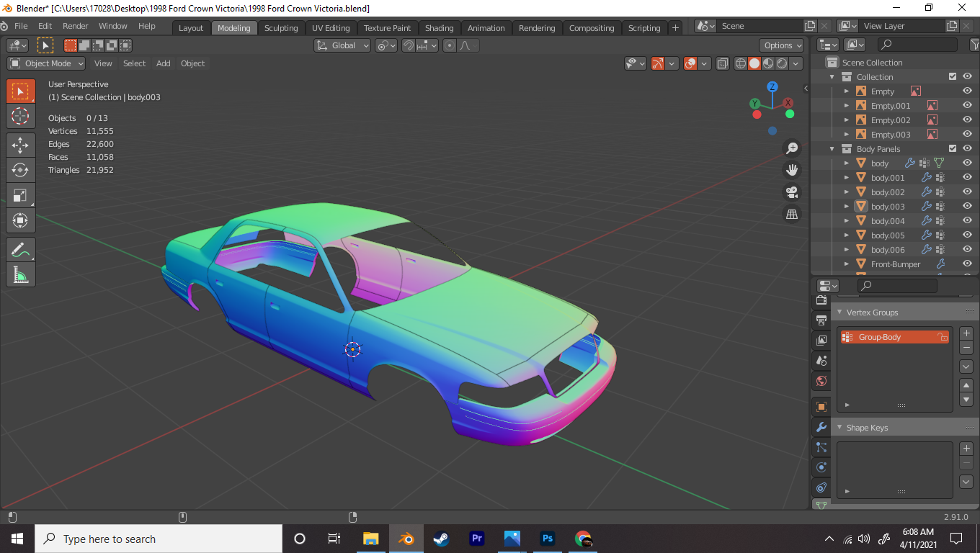Switch perspective/orthographic grid icon
This screenshot has height=553, width=980.
[792, 214]
